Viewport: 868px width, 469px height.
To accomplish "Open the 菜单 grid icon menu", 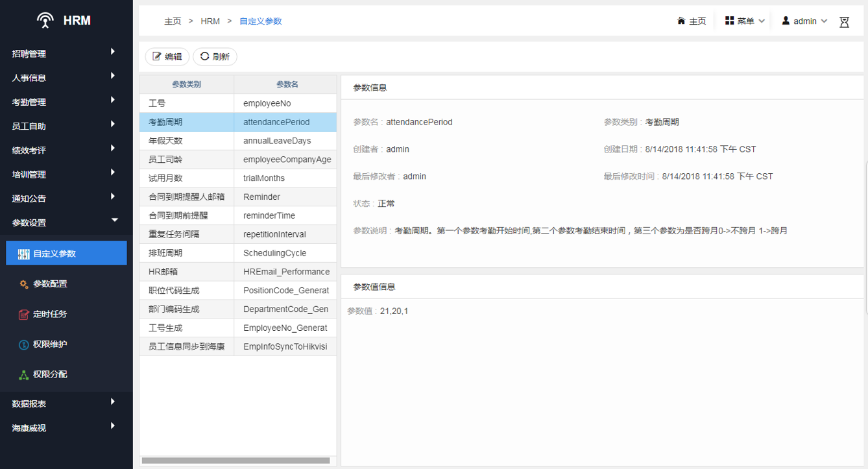I will (730, 21).
